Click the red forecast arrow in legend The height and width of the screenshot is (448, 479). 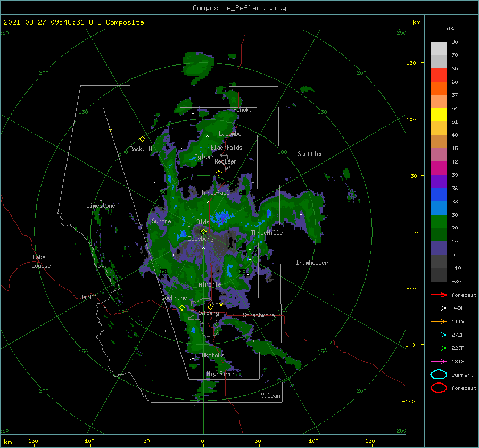point(439,295)
